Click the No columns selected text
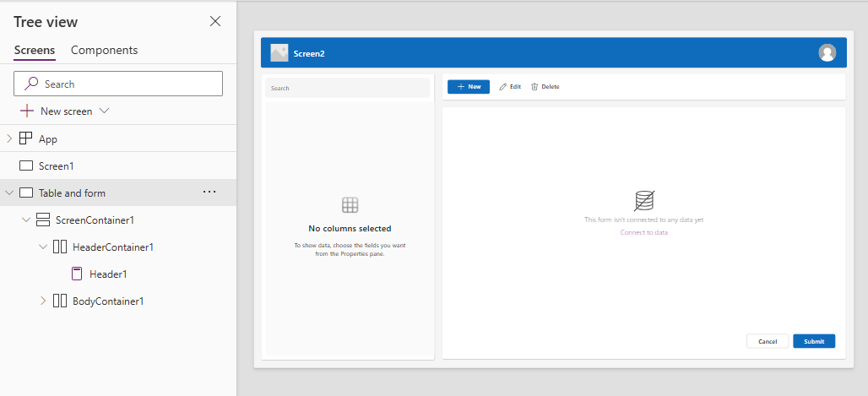 pos(350,228)
